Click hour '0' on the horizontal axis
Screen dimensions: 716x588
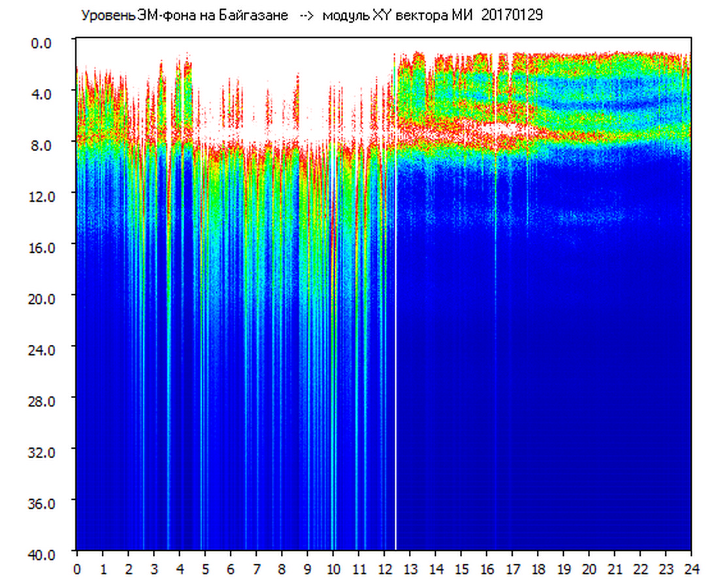pyautogui.click(x=77, y=569)
